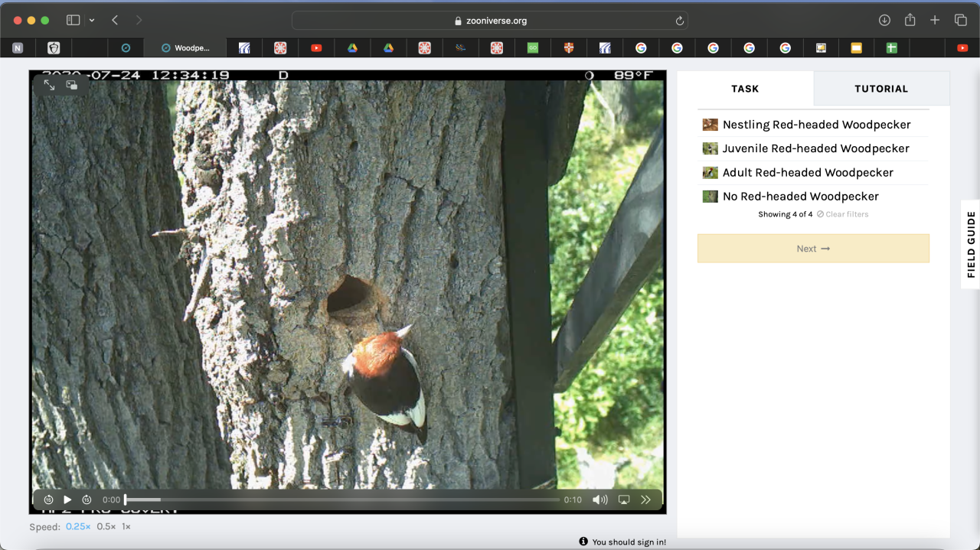Pick No Red-headed Woodpecker choice
Image resolution: width=980 pixels, height=550 pixels.
click(800, 197)
